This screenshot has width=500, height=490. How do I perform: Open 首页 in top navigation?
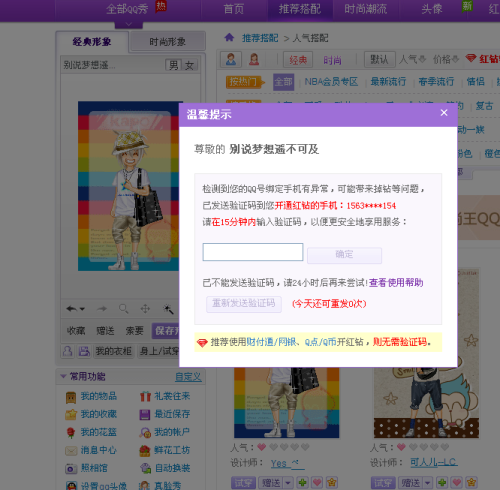point(234,9)
